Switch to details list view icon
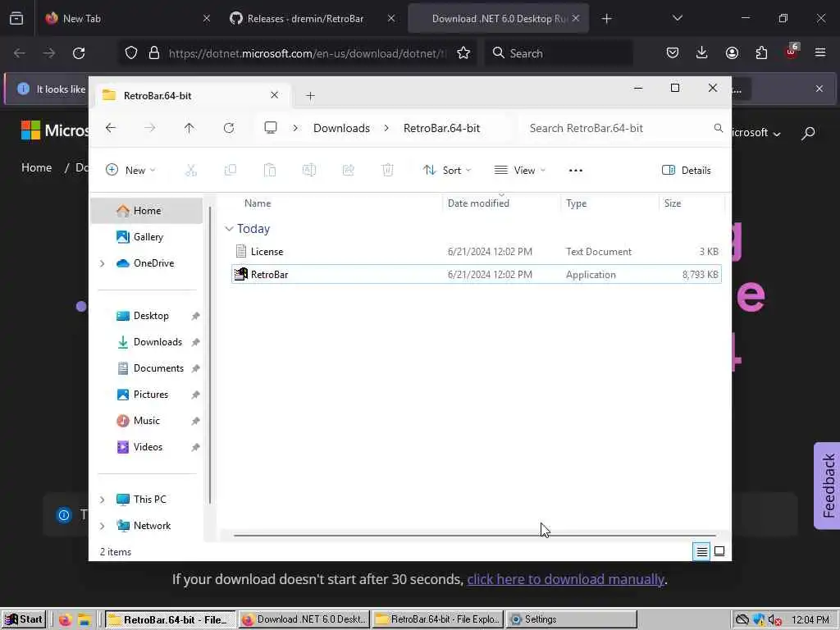The height and width of the screenshot is (630, 840). (x=702, y=551)
